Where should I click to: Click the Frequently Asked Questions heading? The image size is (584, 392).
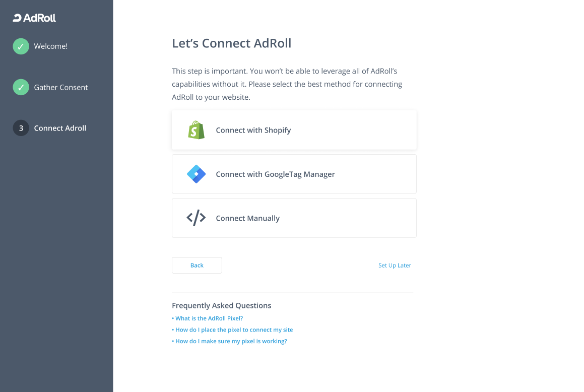[x=222, y=306]
